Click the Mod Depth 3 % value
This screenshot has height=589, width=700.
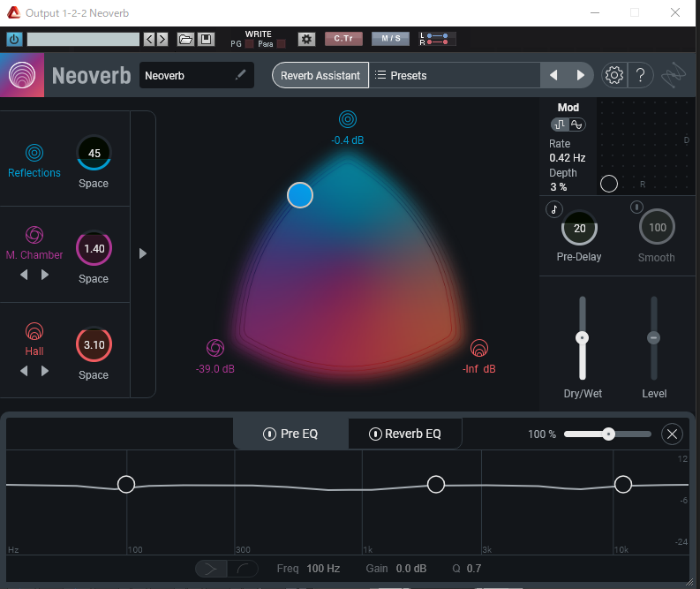pos(559,186)
